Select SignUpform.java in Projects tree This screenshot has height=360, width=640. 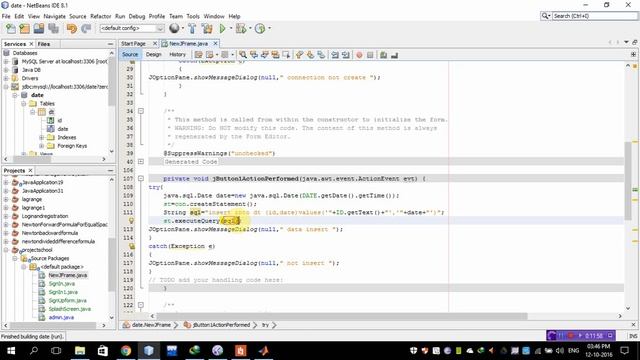[x=68, y=300]
